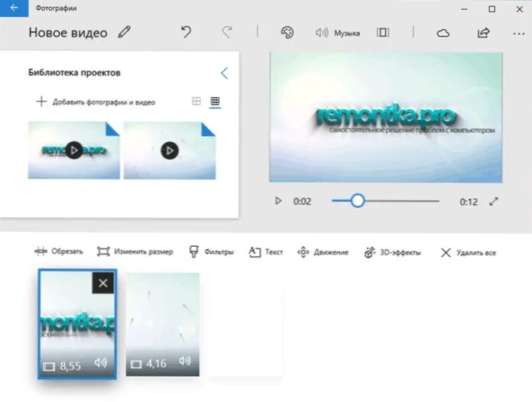Open the Текст text tool
The image size is (532, 402).
pos(266,252)
